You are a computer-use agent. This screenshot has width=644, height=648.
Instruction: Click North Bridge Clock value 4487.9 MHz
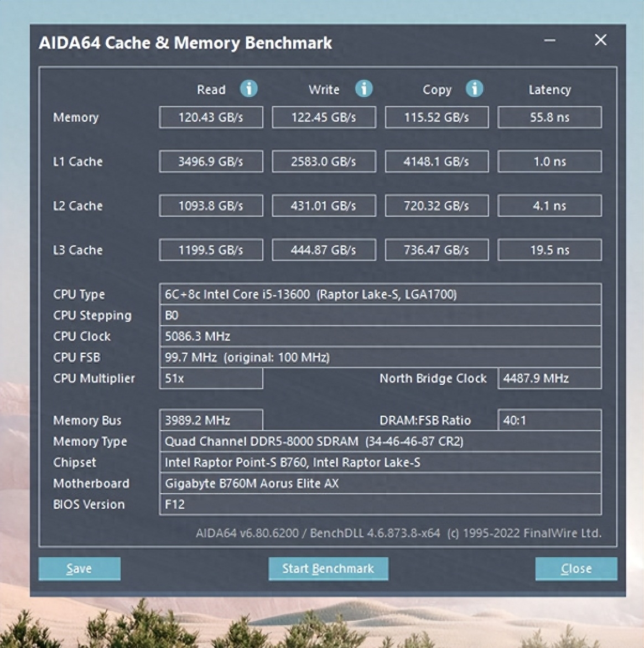pyautogui.click(x=550, y=379)
